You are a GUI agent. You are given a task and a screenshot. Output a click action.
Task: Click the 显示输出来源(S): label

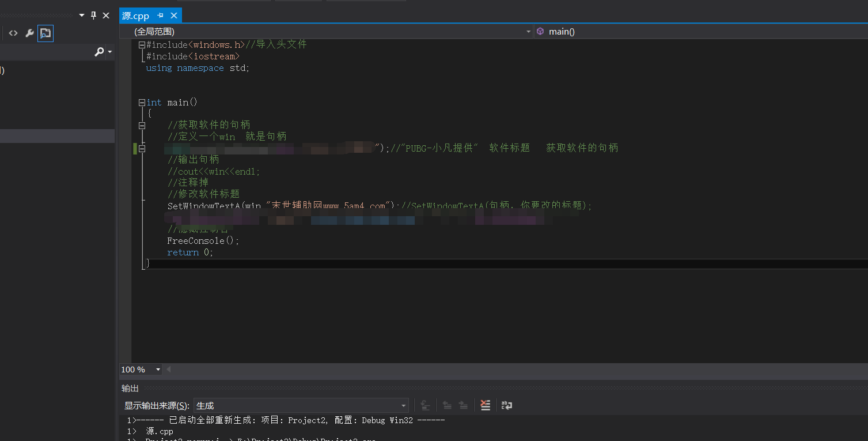coord(157,406)
